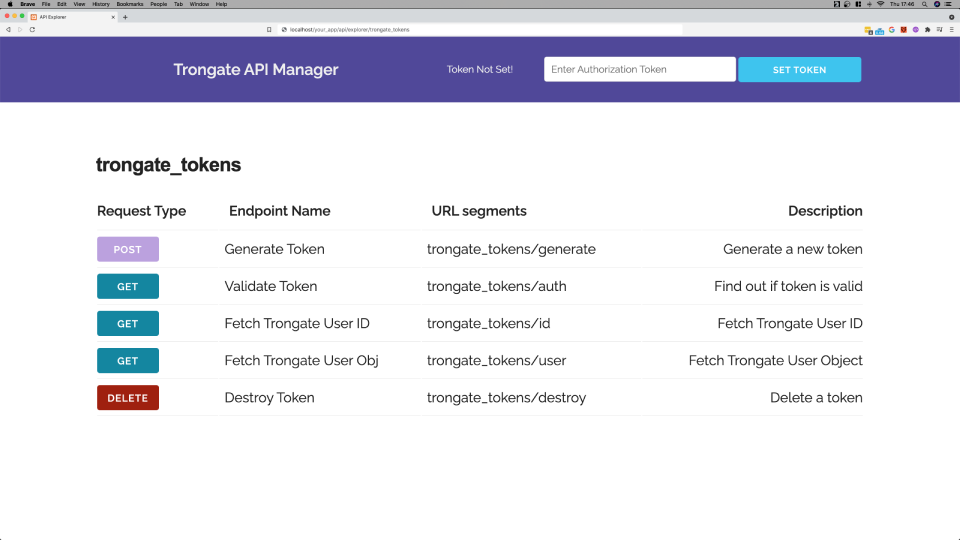Image resolution: width=960 pixels, height=540 pixels.
Task: Click the localhost URL address bar
Action: pyautogui.click(x=481, y=29)
